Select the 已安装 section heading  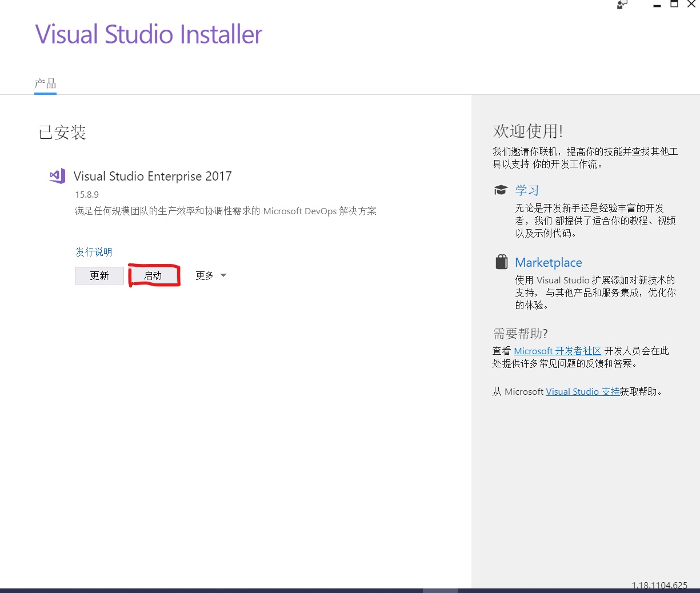[61, 132]
